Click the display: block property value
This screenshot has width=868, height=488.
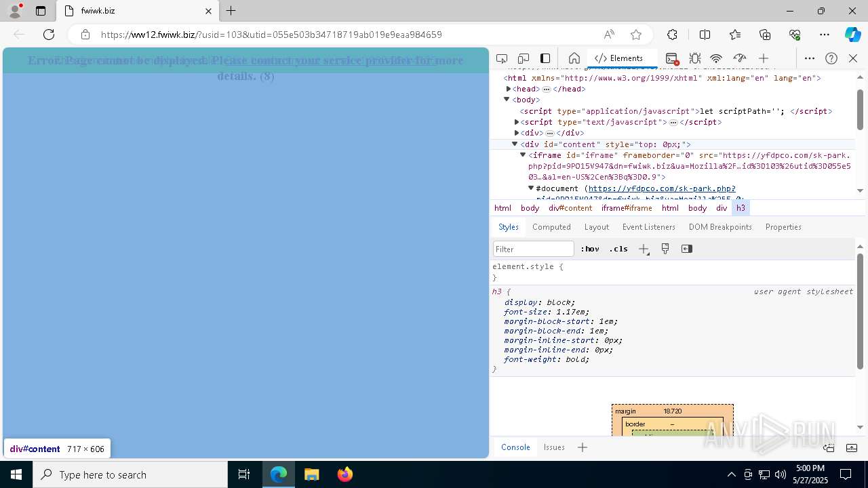(560, 302)
